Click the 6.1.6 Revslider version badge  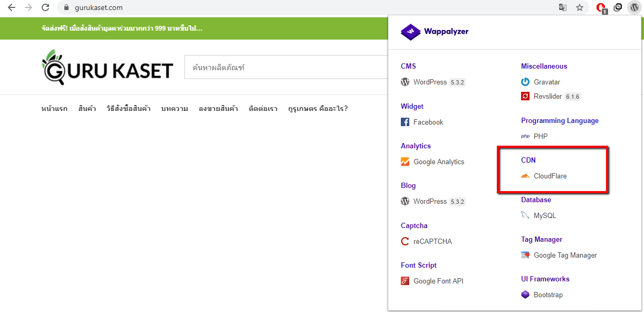[572, 97]
